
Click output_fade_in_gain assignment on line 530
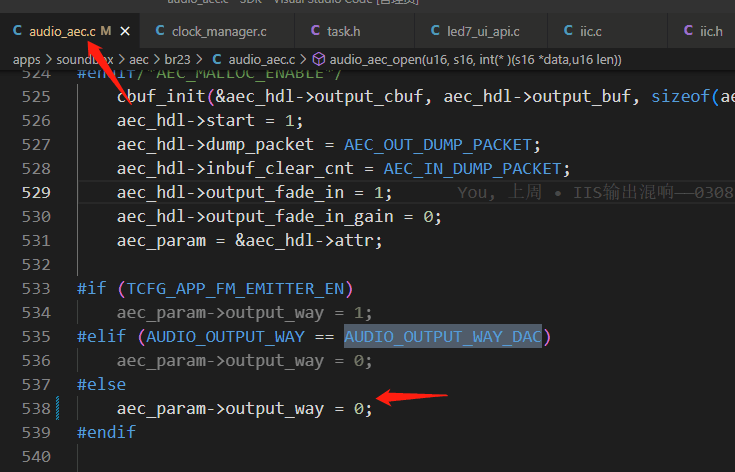pos(279,217)
